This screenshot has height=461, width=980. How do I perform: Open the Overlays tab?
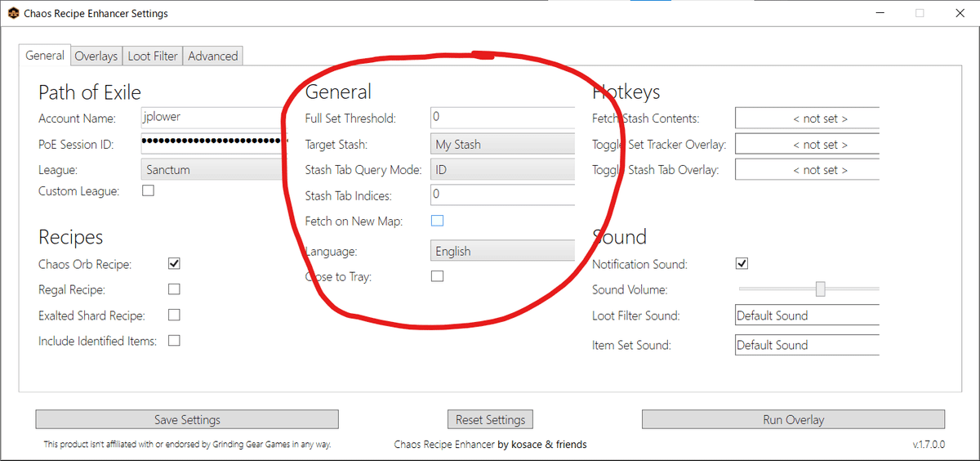click(96, 56)
